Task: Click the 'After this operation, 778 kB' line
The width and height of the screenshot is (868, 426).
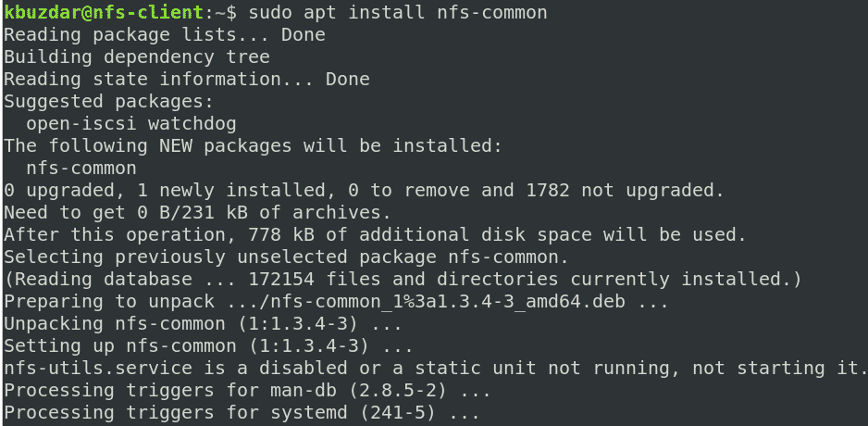Action: click(x=375, y=234)
